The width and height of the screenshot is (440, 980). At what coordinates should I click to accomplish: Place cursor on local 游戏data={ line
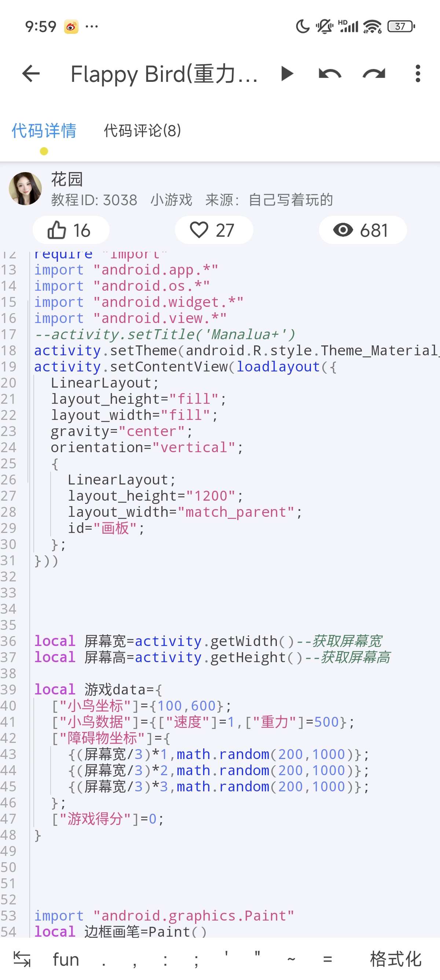tap(99, 690)
